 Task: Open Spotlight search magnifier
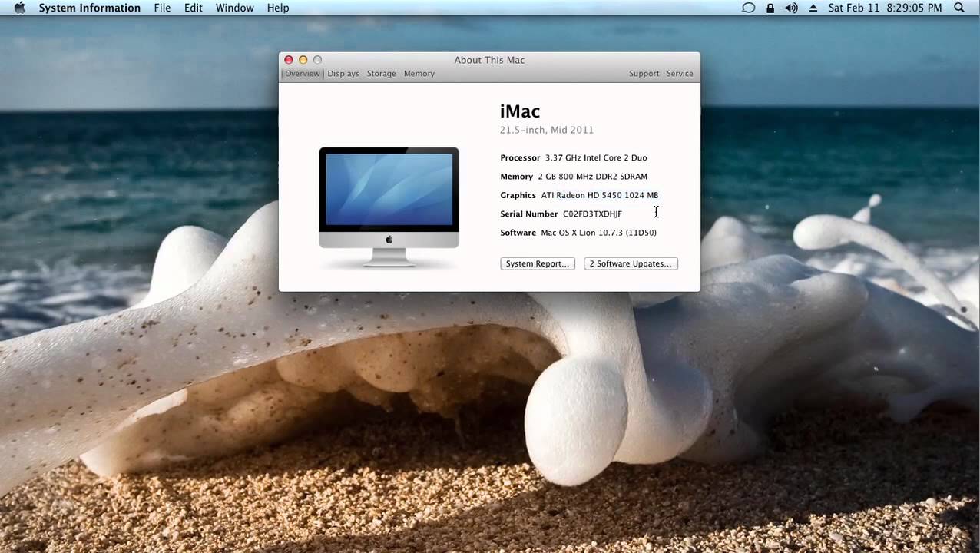pyautogui.click(x=959, y=8)
